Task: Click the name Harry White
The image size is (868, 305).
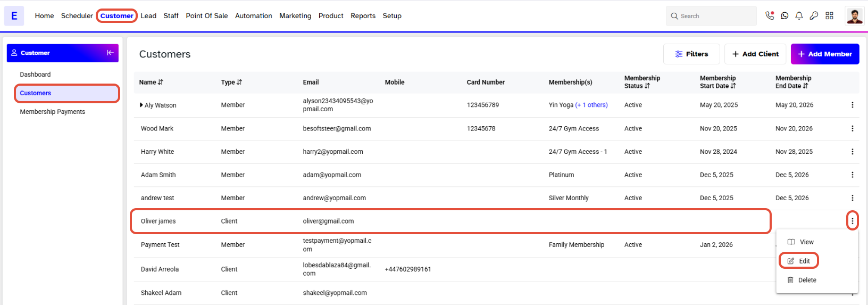Action: click(x=157, y=152)
